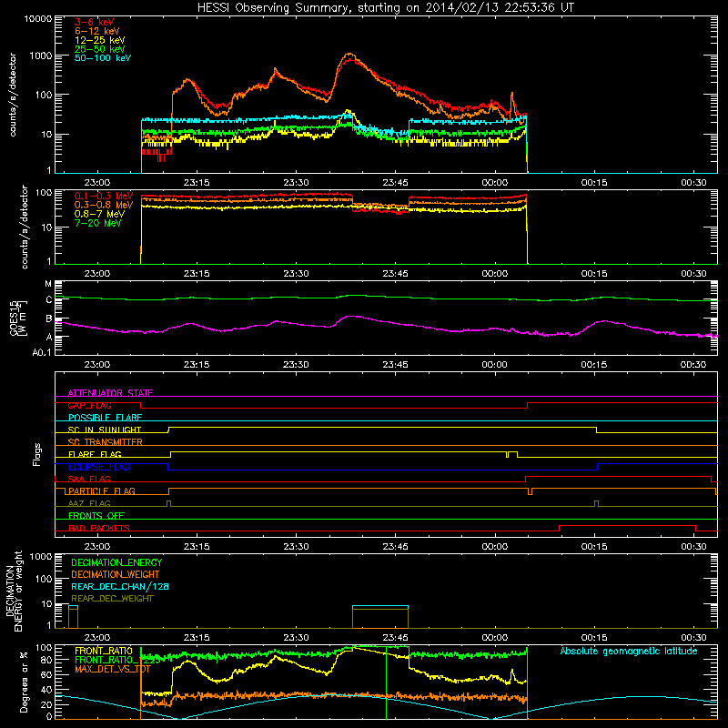Click the orange MAX_DET_VS_TOT legend label
The height and width of the screenshot is (728, 728).
(113, 669)
